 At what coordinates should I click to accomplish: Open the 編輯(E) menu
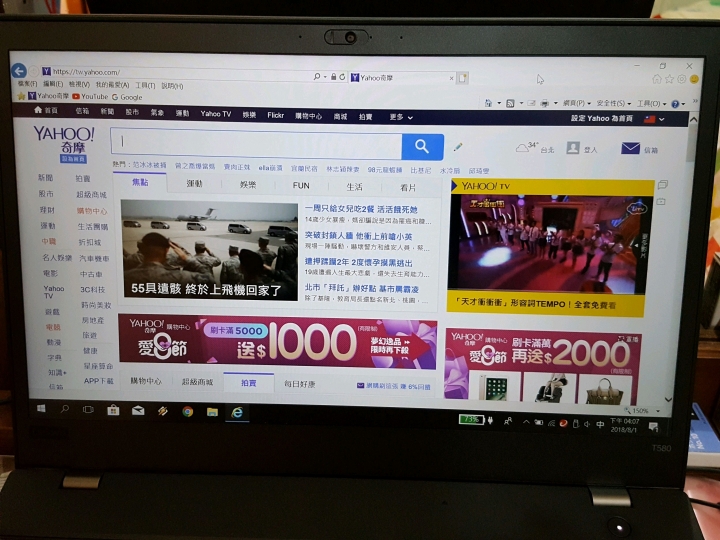pyautogui.click(x=53, y=84)
